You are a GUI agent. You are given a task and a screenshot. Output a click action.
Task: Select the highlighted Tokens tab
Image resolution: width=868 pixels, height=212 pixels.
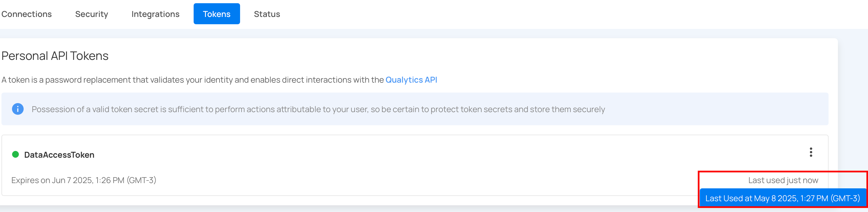[x=217, y=14]
